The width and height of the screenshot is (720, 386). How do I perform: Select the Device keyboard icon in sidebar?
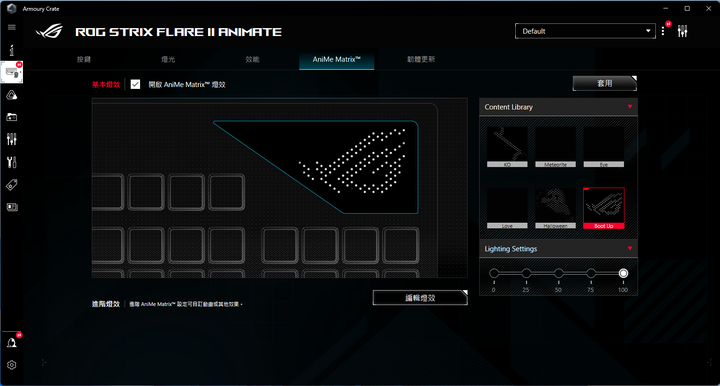pyautogui.click(x=11, y=72)
